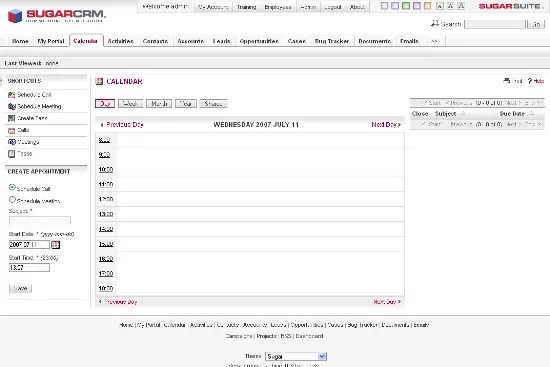The width and height of the screenshot is (550, 367).
Task: Open the Admin header link
Action: (308, 7)
